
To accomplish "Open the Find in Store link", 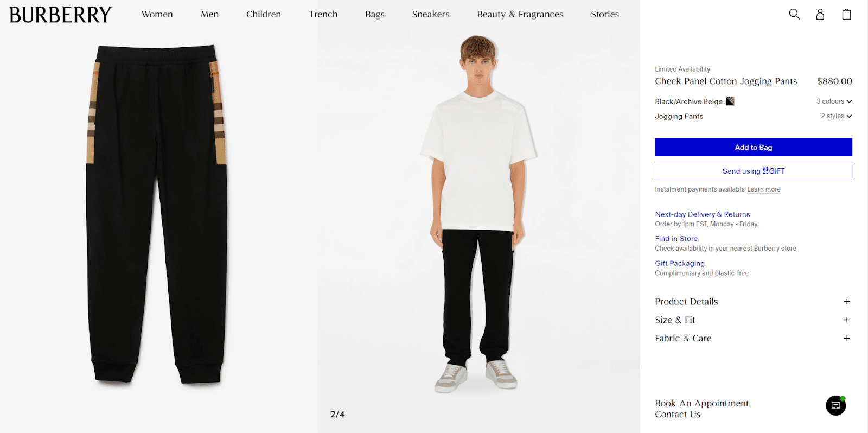I will pyautogui.click(x=676, y=239).
